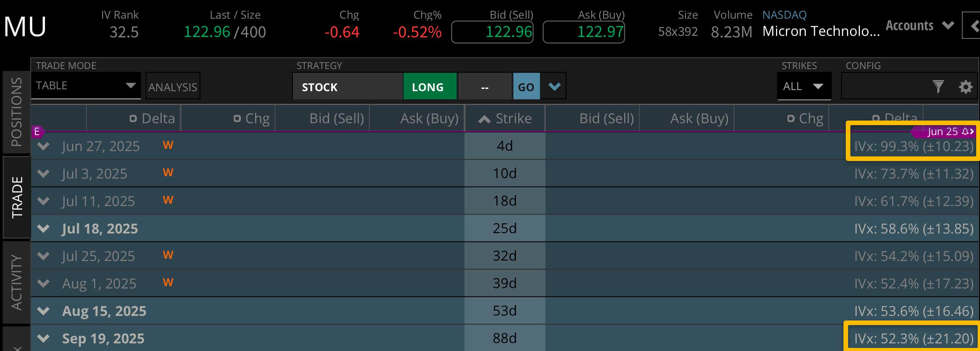Open the Trade Mode TABLE dropdown
The width and height of the screenshot is (980, 351).
86,85
